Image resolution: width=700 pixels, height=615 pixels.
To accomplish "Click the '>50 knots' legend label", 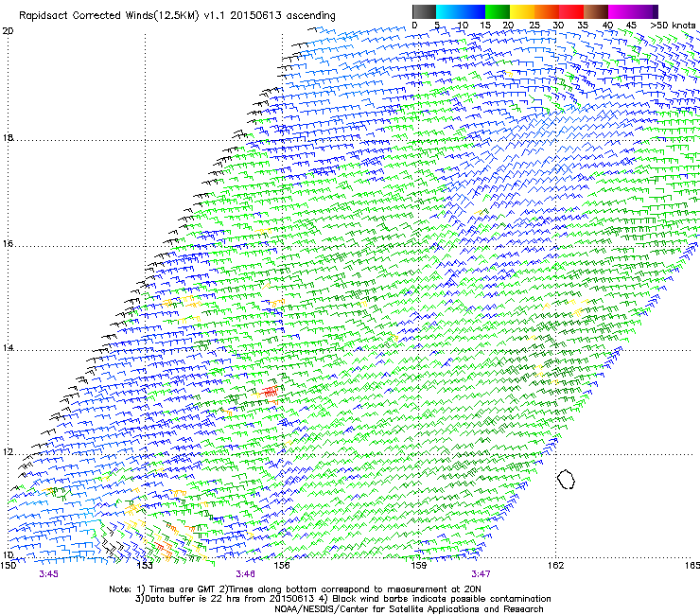I will pyautogui.click(x=673, y=26).
